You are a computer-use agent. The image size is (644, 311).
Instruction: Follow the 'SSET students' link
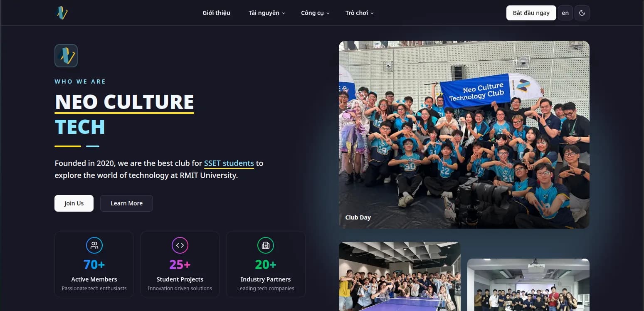point(229,163)
